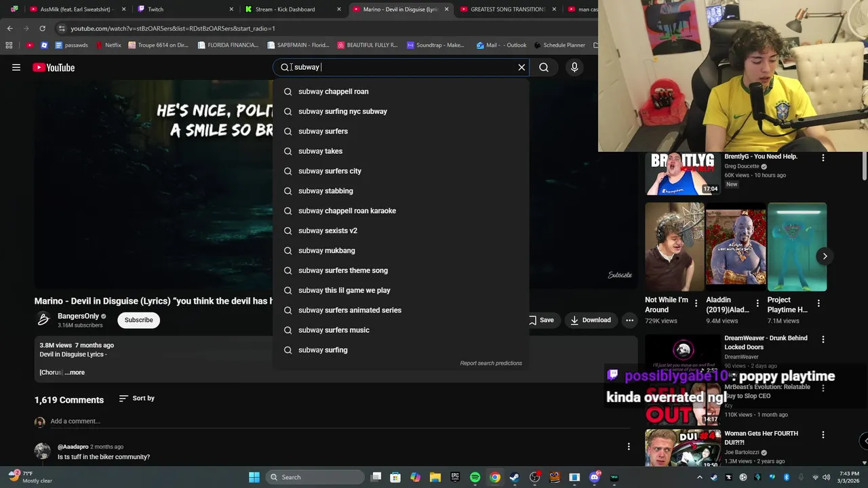This screenshot has height=488, width=868.
Task: Open menu for 'BrentlyG - You Need Help.'
Action: pyautogui.click(x=823, y=157)
